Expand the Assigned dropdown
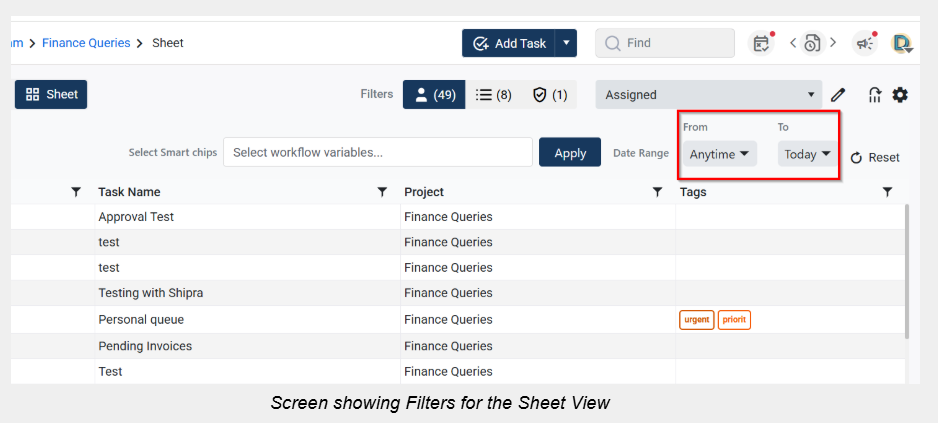The image size is (938, 423). pos(709,95)
